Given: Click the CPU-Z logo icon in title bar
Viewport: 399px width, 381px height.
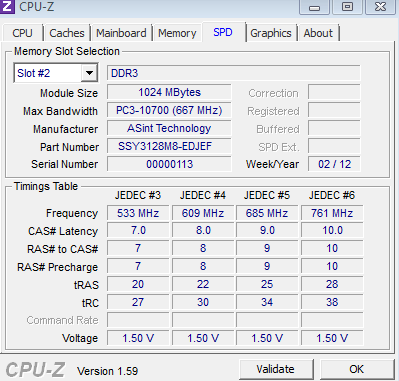Looking at the screenshot, I should pos(7,6).
